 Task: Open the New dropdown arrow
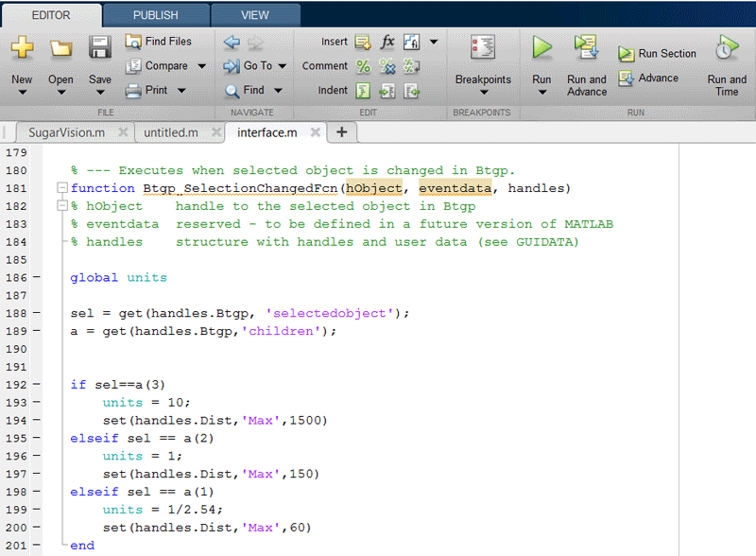pos(22,92)
